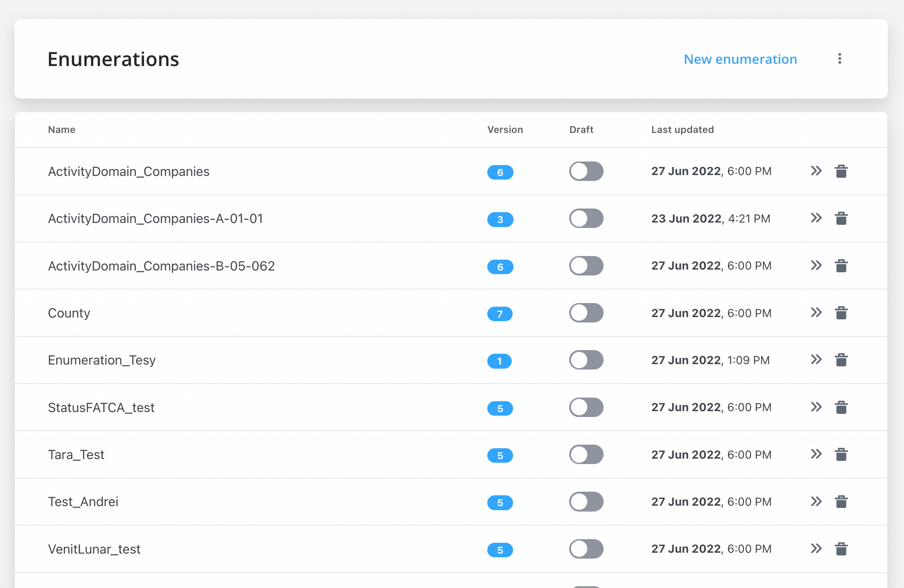Delete Enumeration_Tesy using trash icon
This screenshot has width=904, height=588.
(x=841, y=360)
